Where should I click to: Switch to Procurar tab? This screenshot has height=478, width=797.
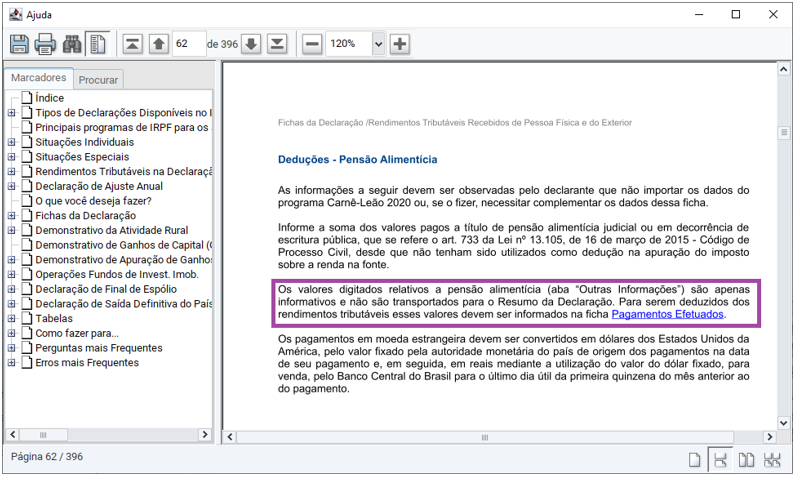[x=98, y=80]
